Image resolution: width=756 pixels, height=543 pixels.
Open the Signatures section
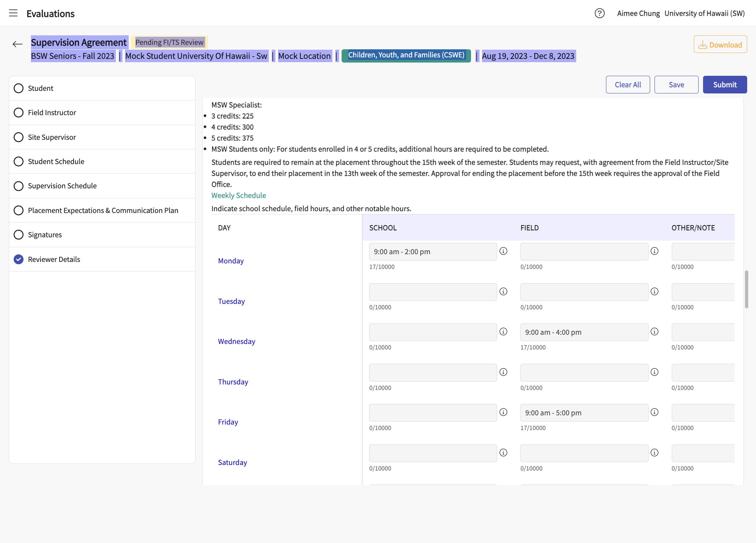[102, 235]
